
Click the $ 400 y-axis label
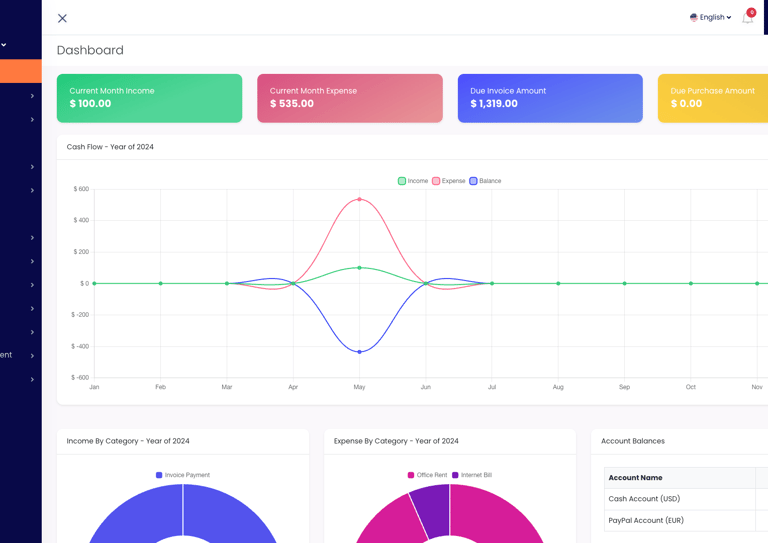pos(81,220)
